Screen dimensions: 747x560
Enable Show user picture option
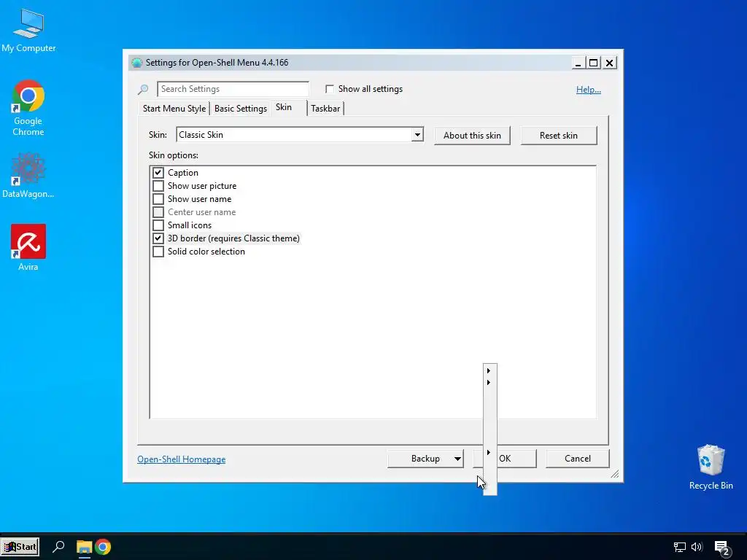158,186
